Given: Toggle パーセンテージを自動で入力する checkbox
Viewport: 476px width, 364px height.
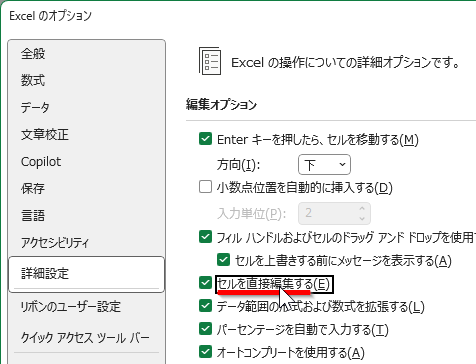Looking at the screenshot, I should 205,329.
